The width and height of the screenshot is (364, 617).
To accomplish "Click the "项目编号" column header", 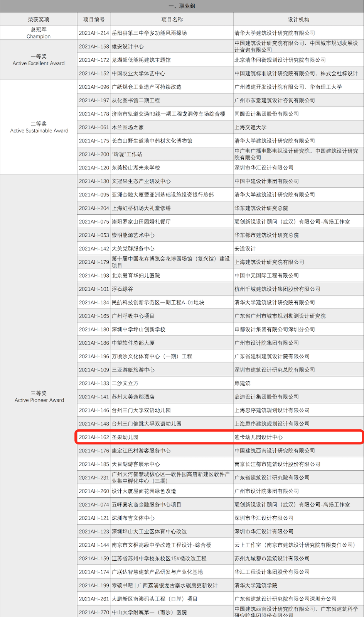I will click(x=94, y=19).
